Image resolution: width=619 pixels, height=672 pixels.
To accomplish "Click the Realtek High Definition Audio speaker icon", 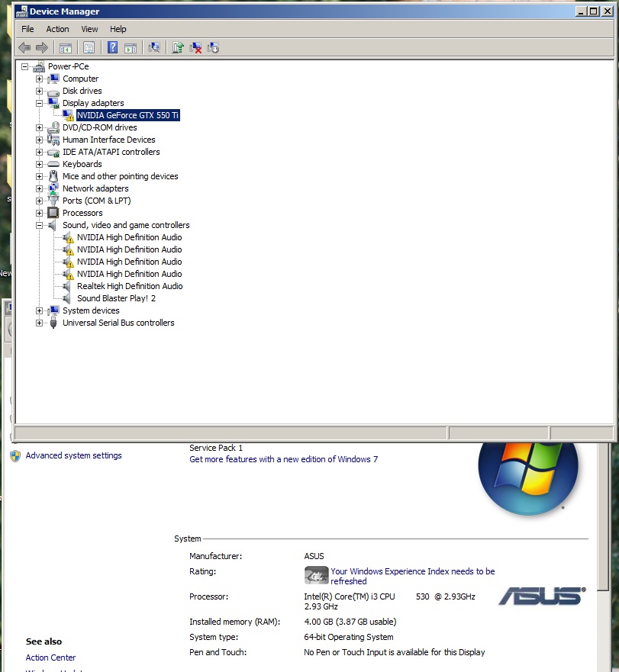I will click(66, 286).
